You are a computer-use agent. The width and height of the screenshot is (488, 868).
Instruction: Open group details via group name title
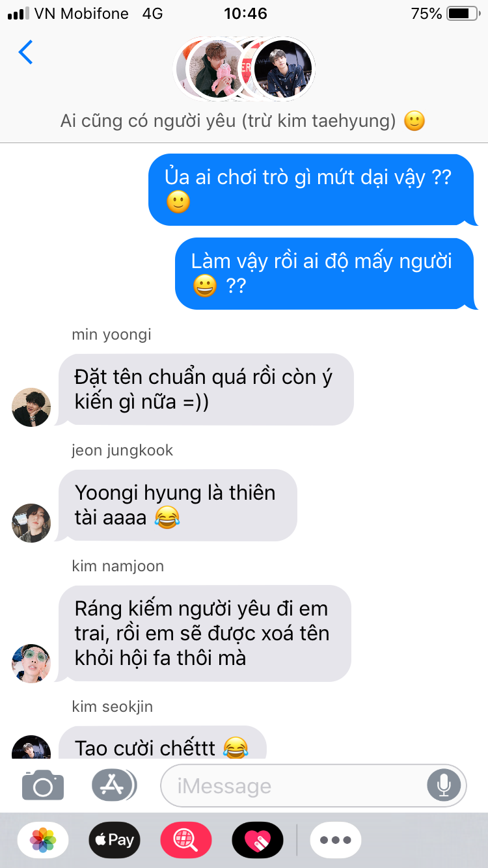tap(243, 121)
